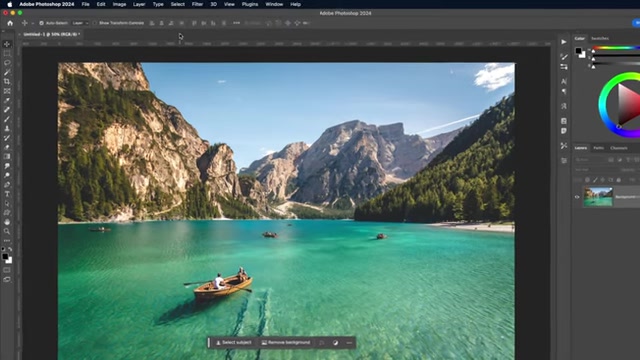Select the Lasso tool

pos(7,63)
